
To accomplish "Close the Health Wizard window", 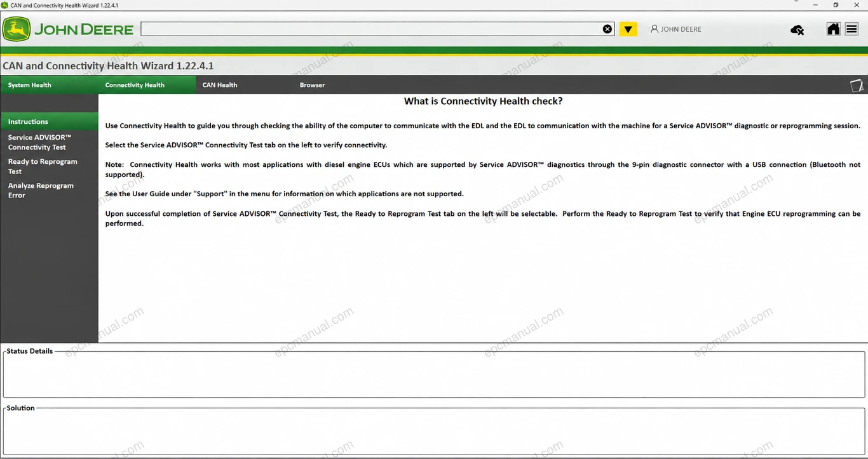I will pos(856,5).
